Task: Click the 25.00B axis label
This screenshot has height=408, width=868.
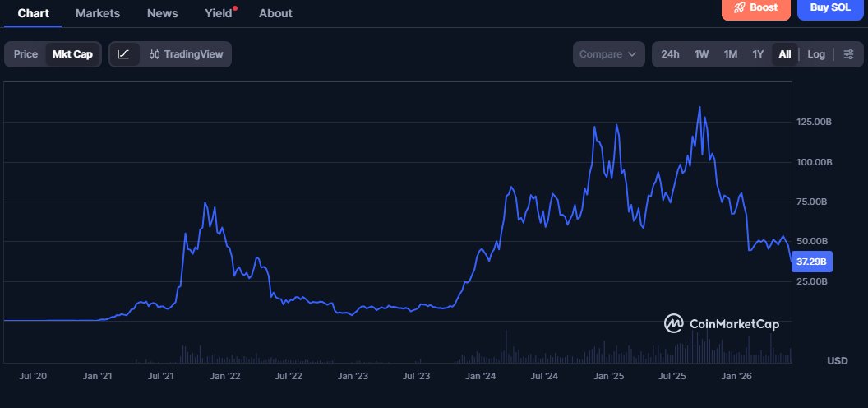Action: coord(813,281)
